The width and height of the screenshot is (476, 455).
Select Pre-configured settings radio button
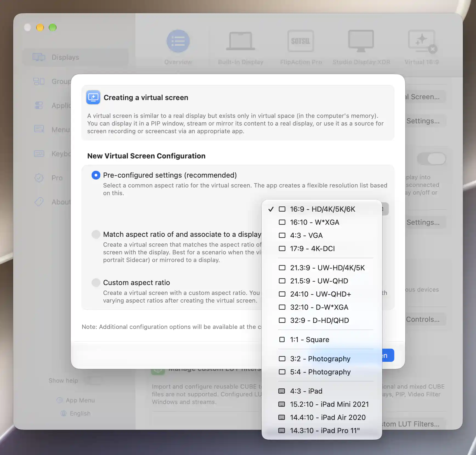pos(96,175)
